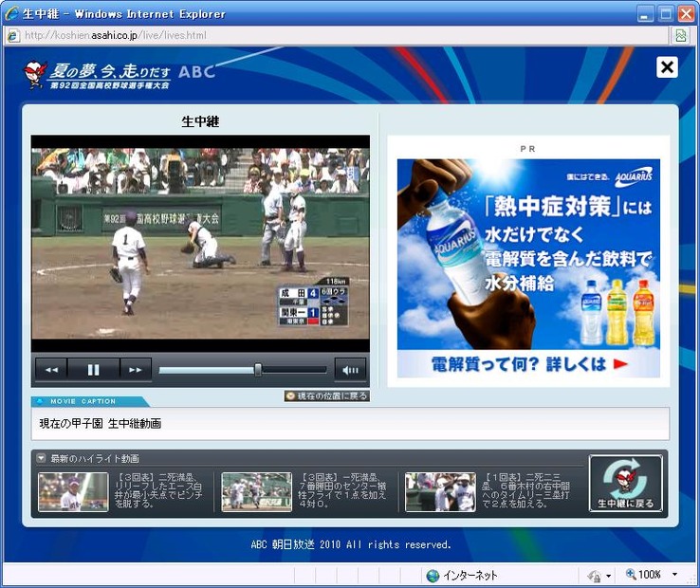Click the インターネット zone globe in the status bar
This screenshot has height=588, width=700.
point(433,576)
